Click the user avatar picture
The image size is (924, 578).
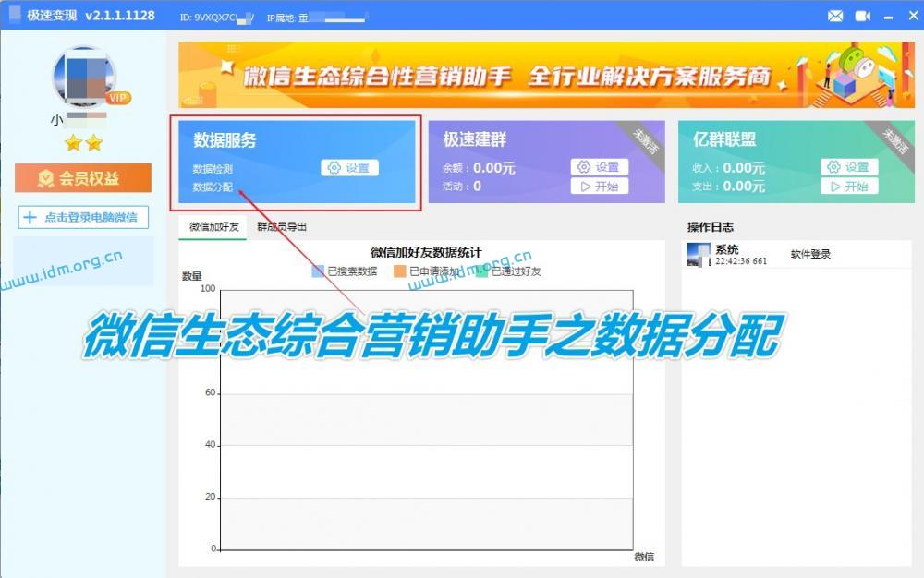point(84,78)
